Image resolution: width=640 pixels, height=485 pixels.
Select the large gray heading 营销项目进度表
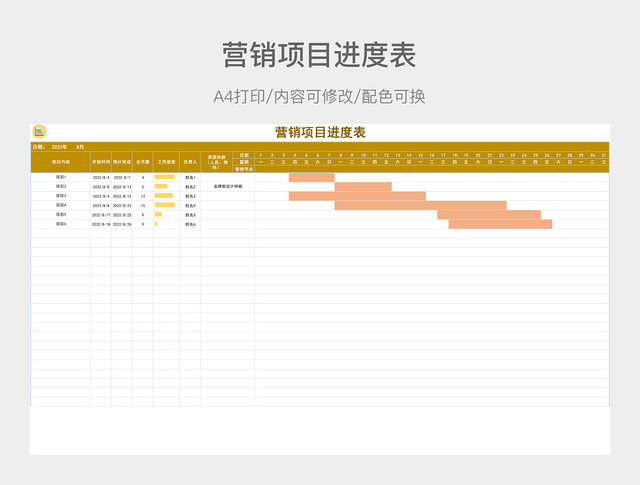click(x=319, y=55)
